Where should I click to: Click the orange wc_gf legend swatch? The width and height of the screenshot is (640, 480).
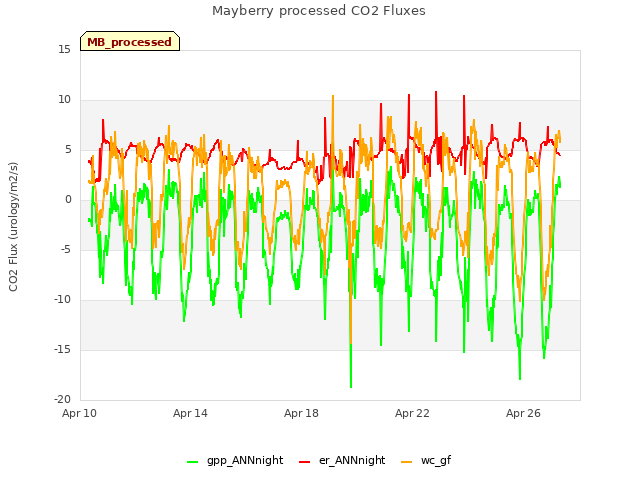click(x=407, y=462)
